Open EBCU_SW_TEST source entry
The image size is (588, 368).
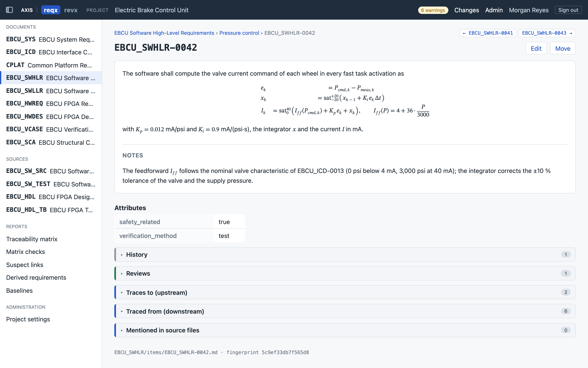pos(51,184)
